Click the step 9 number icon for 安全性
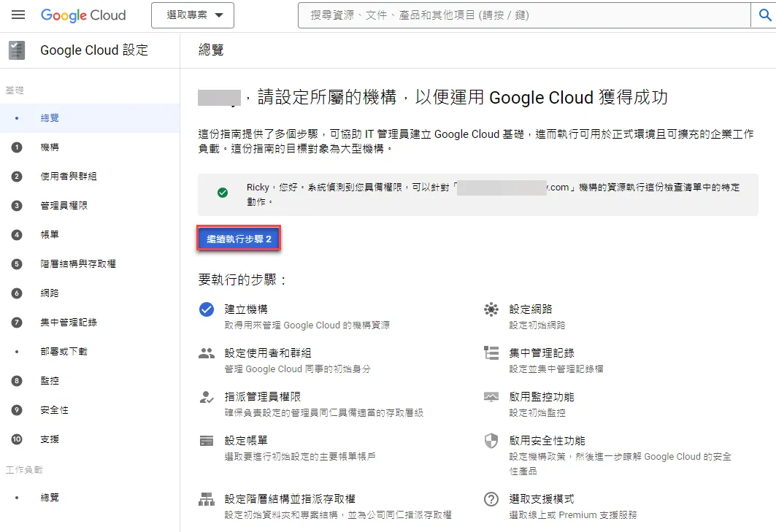This screenshot has width=776, height=532. [x=17, y=409]
